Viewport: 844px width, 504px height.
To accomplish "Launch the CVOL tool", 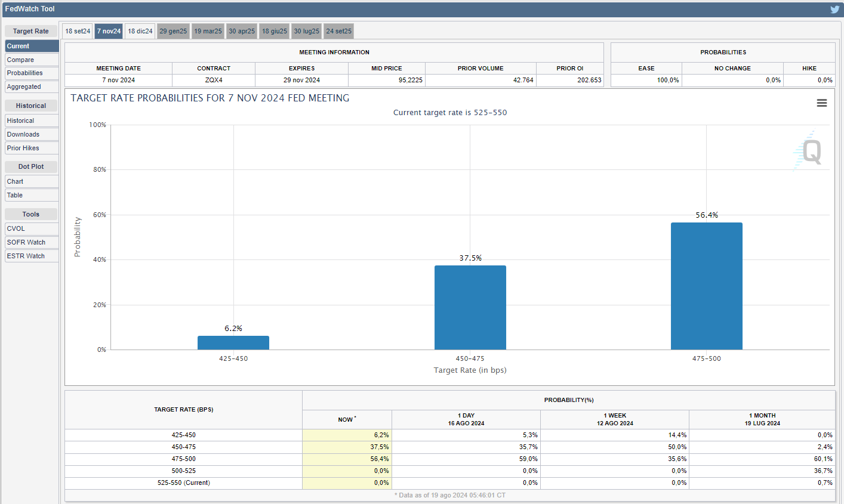I will [x=32, y=228].
